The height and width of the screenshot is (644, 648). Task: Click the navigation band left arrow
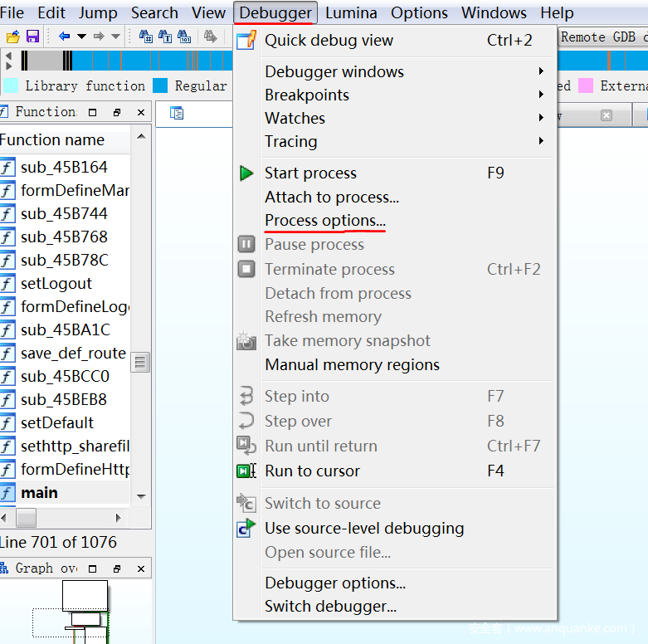pos(8,56)
